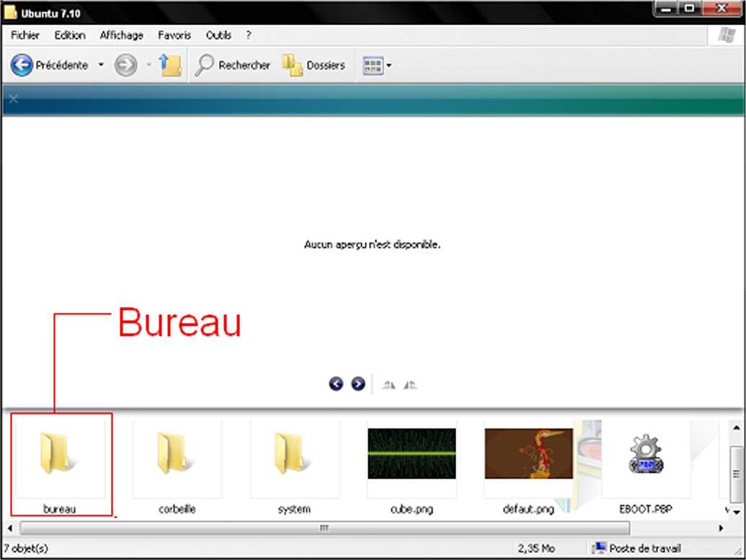Click the Views layout icon
The image size is (746, 560).
373,66
